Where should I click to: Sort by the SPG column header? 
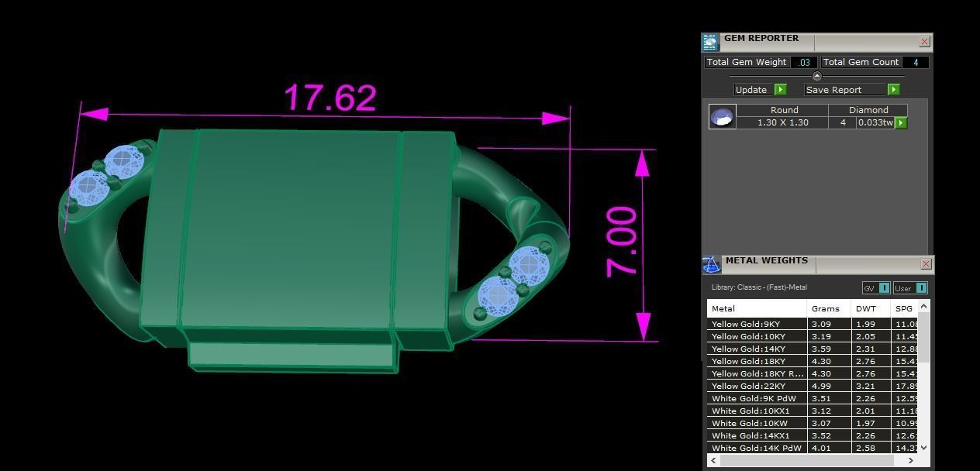tap(904, 308)
